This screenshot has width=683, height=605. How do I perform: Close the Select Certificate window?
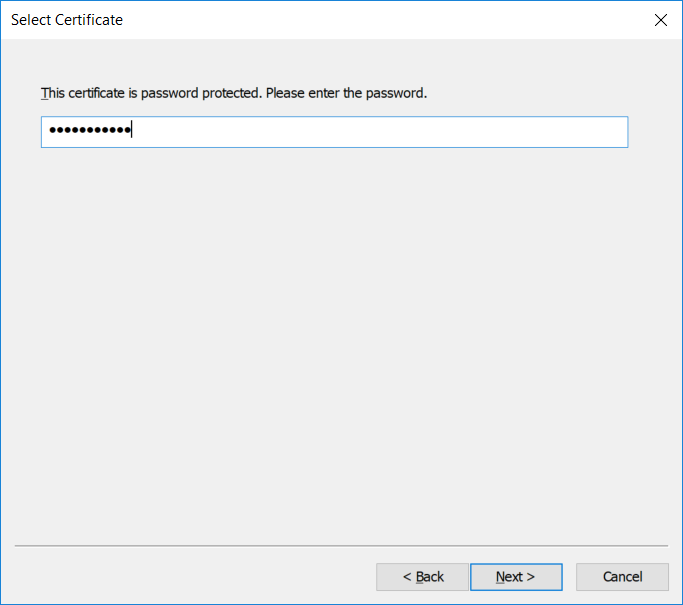click(660, 20)
